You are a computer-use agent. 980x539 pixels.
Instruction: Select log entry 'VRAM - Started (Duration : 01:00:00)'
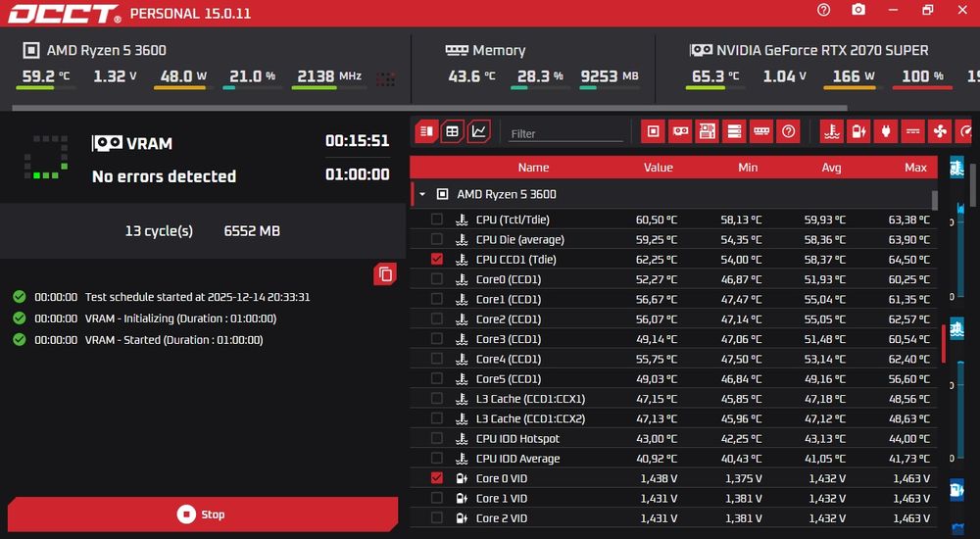coord(173,339)
